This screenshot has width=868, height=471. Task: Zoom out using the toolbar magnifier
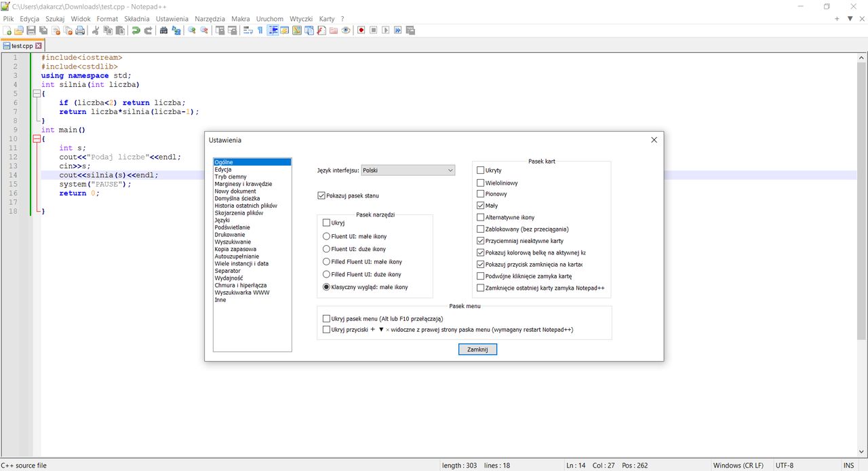click(x=203, y=30)
